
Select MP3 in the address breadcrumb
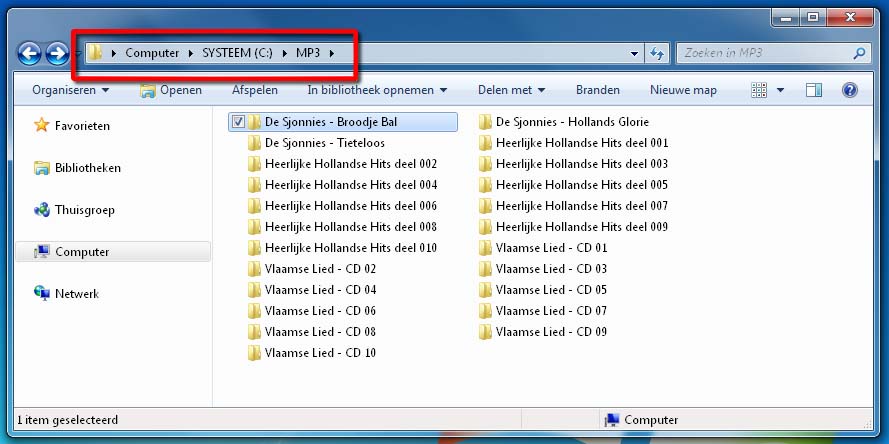click(x=308, y=53)
